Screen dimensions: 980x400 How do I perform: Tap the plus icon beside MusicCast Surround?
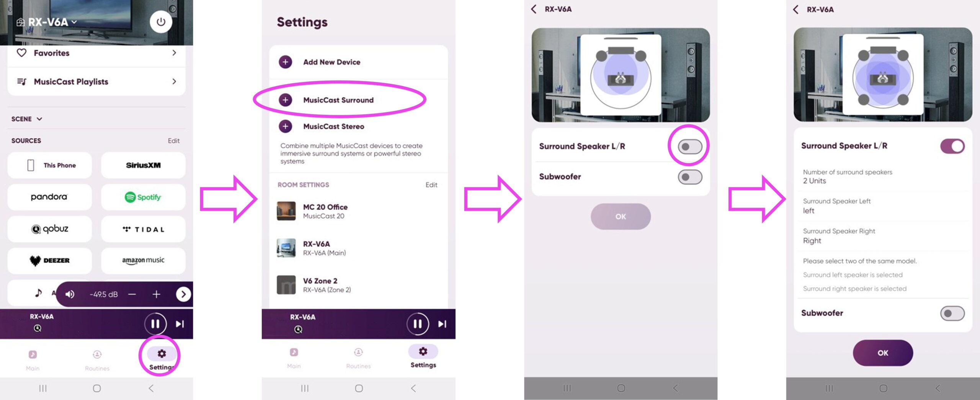tap(285, 100)
